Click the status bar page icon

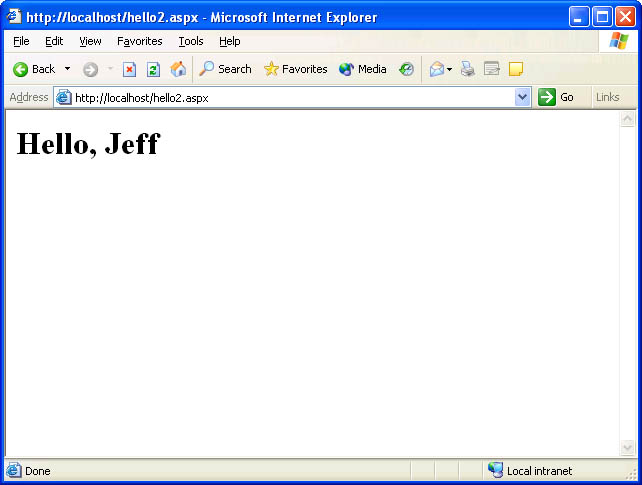click(x=13, y=470)
